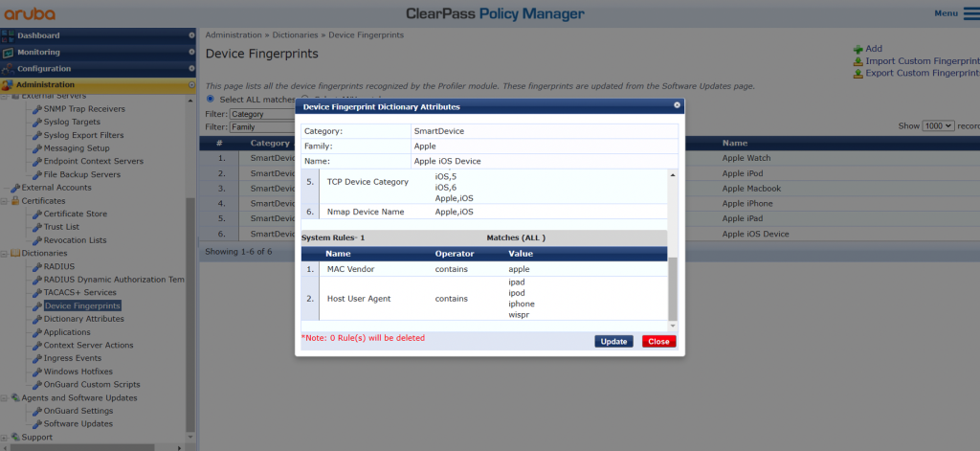Image resolution: width=980 pixels, height=451 pixels.
Task: Open the Configuration menu section
Action: coord(99,69)
